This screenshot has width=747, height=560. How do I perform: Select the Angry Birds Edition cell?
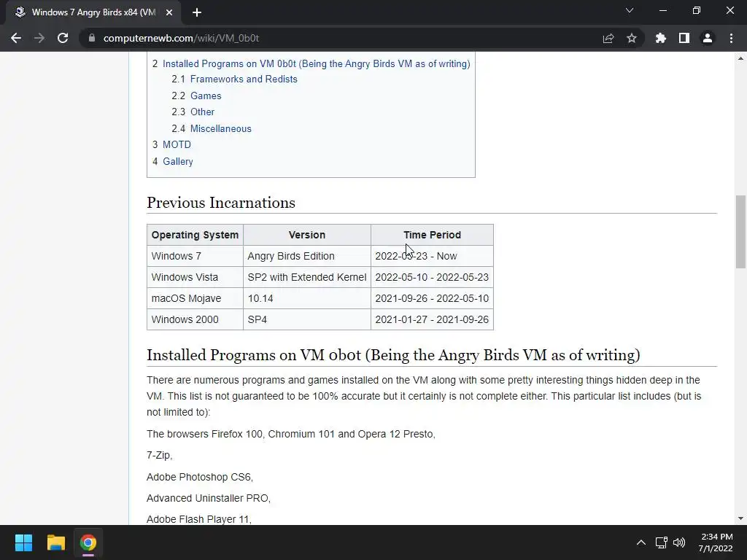tap(307, 256)
